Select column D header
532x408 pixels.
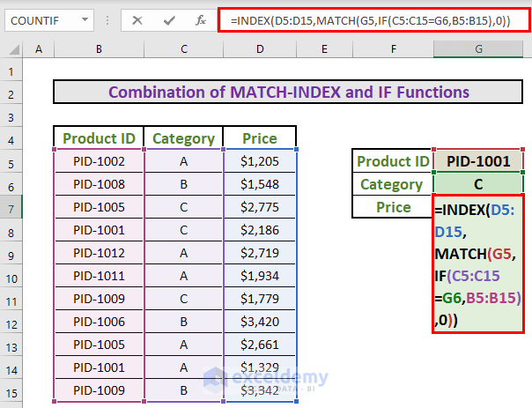coord(259,48)
